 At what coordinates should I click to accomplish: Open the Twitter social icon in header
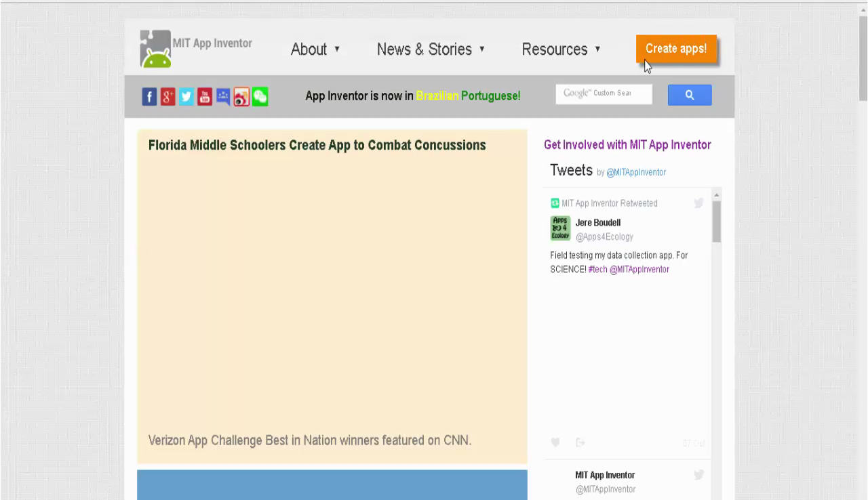click(x=186, y=97)
